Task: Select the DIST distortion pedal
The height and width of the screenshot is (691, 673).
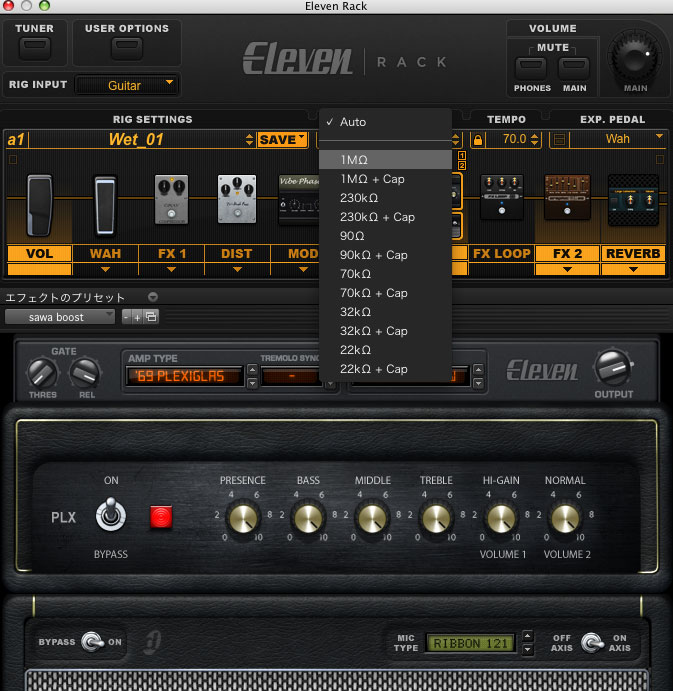Action: pyautogui.click(x=237, y=199)
